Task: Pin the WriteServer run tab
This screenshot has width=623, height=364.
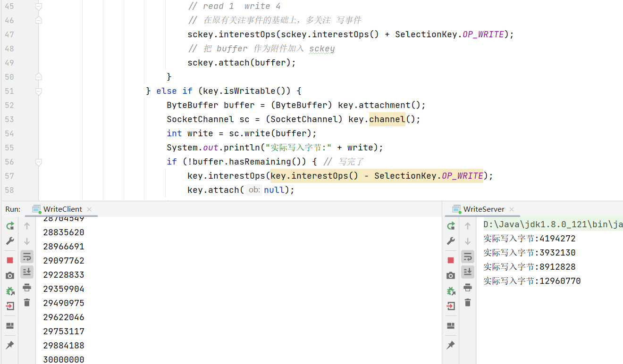Action: click(451, 345)
